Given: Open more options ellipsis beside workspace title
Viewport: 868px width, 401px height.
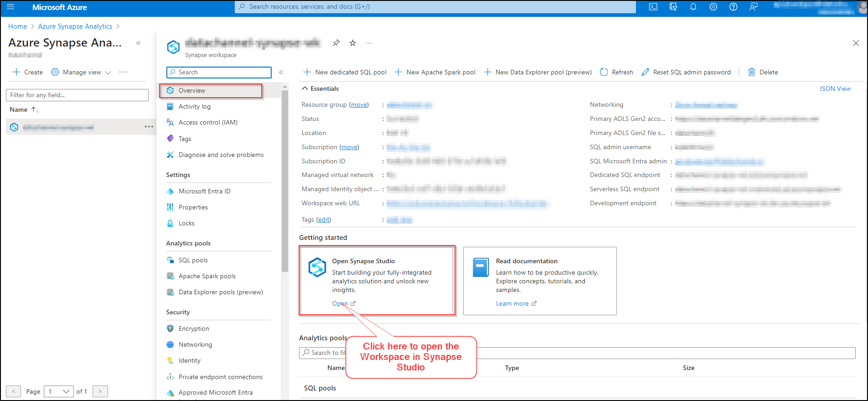Looking at the screenshot, I should tap(368, 43).
